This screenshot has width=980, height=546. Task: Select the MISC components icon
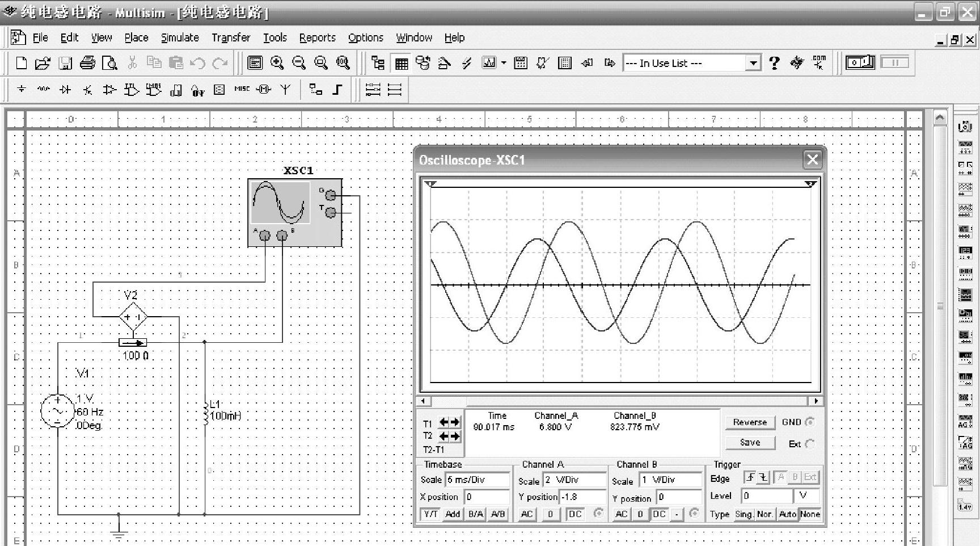click(242, 89)
